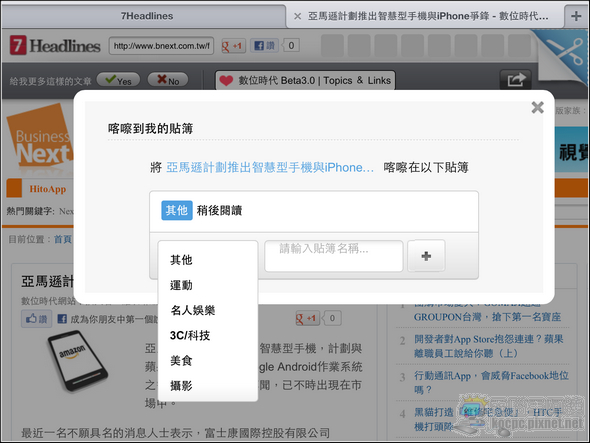Focus the bnext.com.tw URL field
590x443 pixels.
[x=161, y=46]
